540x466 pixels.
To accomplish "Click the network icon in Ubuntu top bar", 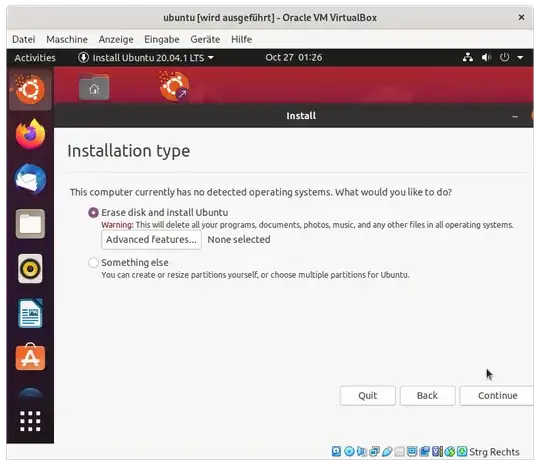I will (x=468, y=57).
